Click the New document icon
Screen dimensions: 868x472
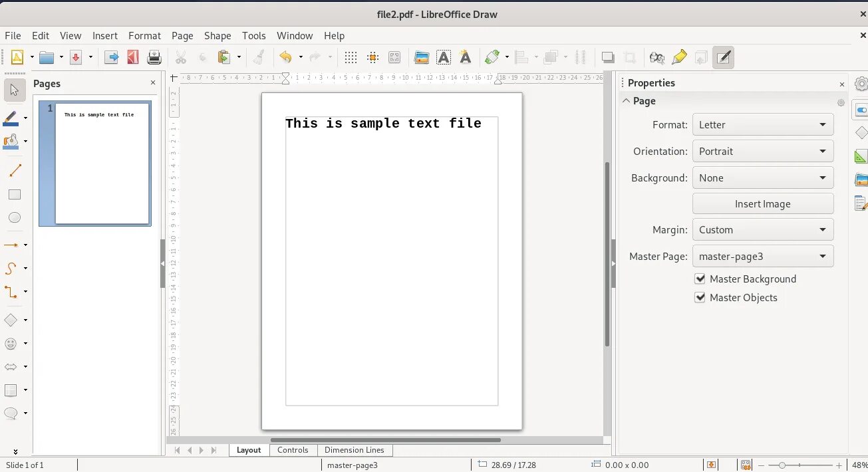coord(17,57)
